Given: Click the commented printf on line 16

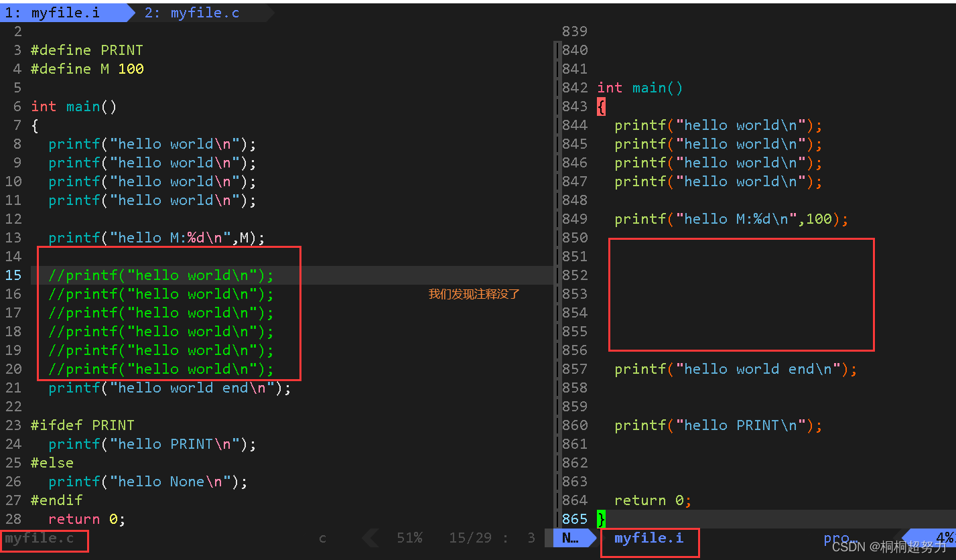Looking at the screenshot, I should 161,294.
